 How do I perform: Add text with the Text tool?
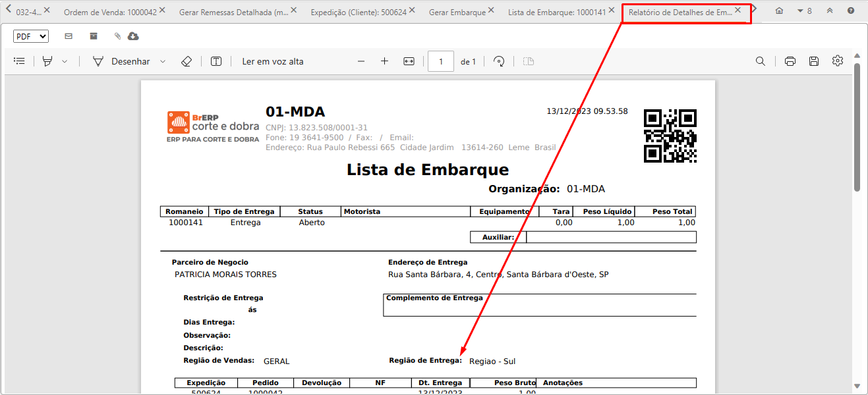point(216,61)
